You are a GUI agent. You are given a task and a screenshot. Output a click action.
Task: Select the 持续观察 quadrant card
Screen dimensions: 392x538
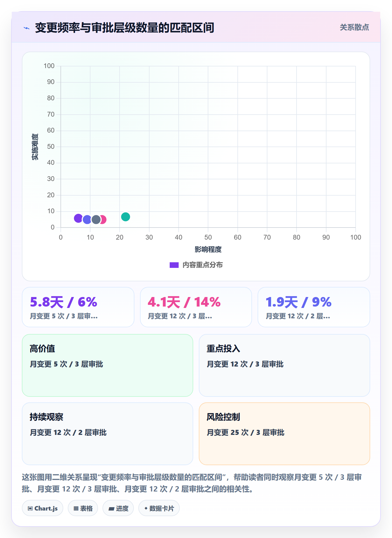(108, 434)
